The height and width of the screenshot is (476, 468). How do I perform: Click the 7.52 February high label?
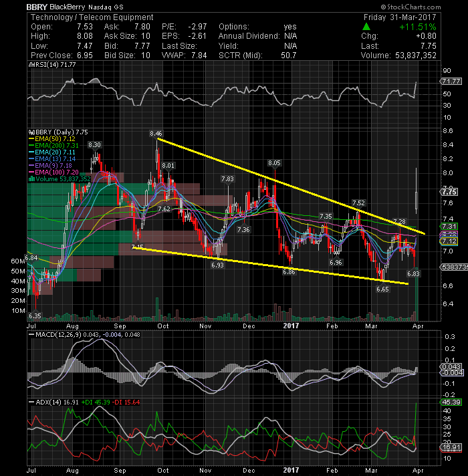[x=358, y=203]
